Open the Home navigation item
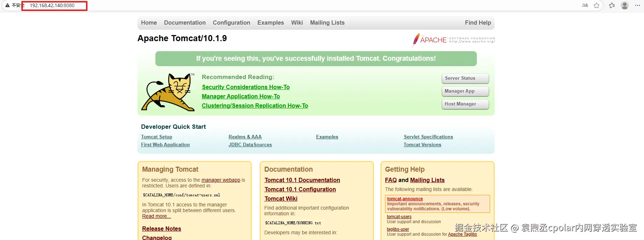 coord(149,23)
